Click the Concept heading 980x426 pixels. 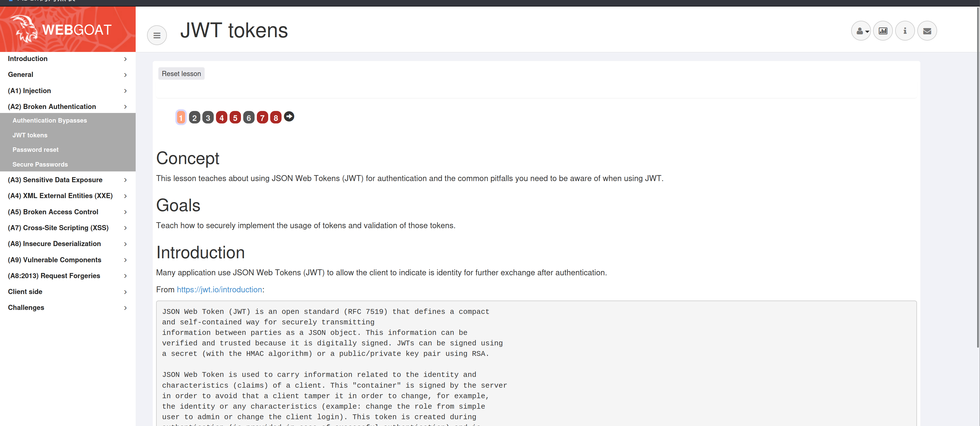(x=188, y=159)
